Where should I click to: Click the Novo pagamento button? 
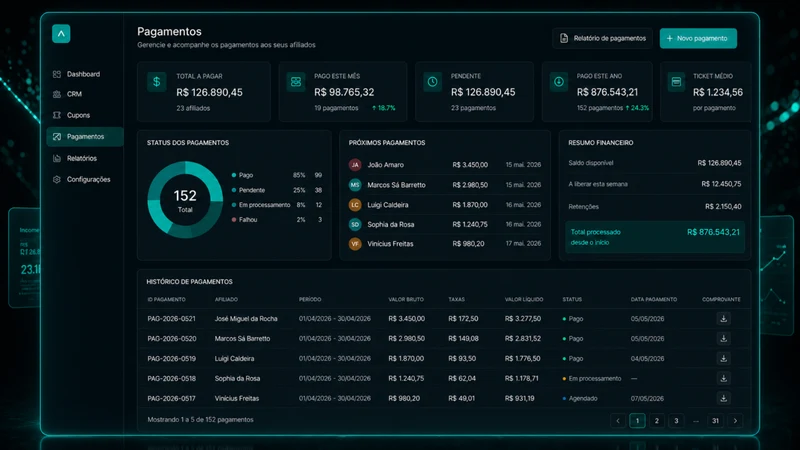coord(698,38)
